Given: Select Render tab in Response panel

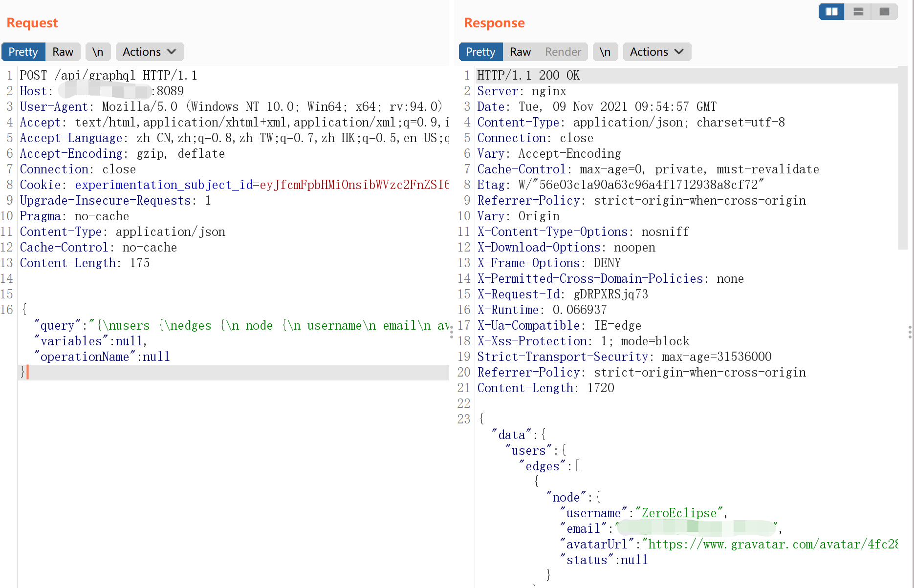Looking at the screenshot, I should 563,52.
